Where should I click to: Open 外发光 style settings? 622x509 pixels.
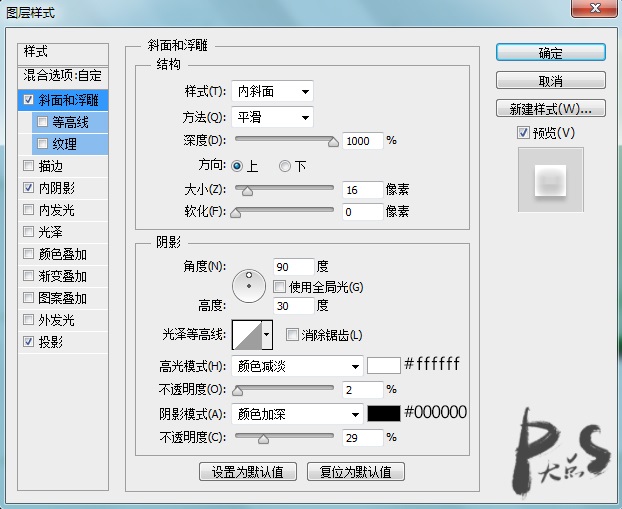[x=56, y=320]
